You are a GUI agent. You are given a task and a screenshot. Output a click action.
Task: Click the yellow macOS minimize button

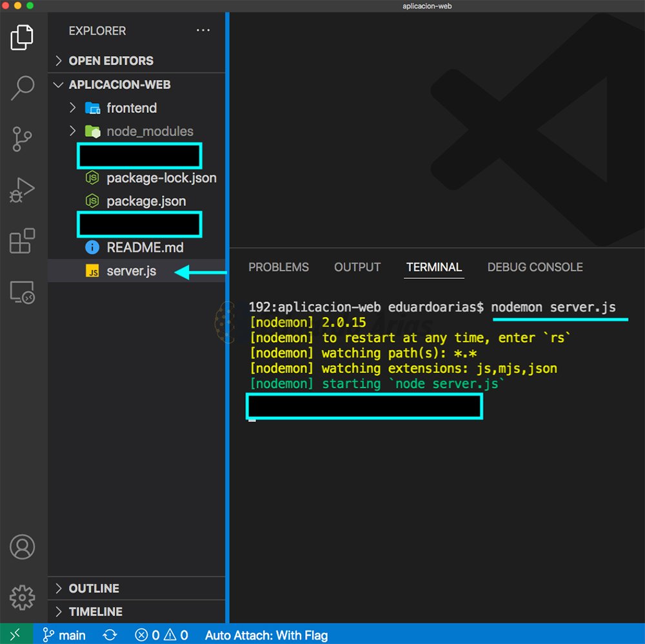coord(17,5)
